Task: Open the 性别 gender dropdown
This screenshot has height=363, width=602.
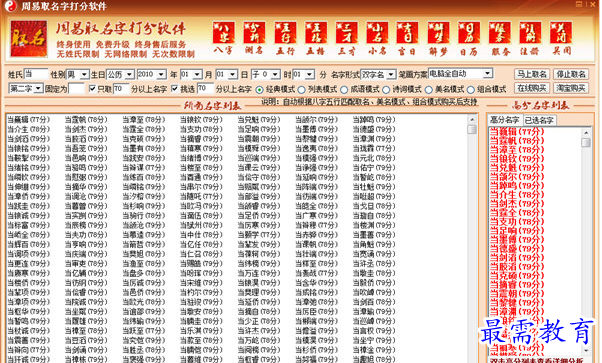Action: (78, 74)
